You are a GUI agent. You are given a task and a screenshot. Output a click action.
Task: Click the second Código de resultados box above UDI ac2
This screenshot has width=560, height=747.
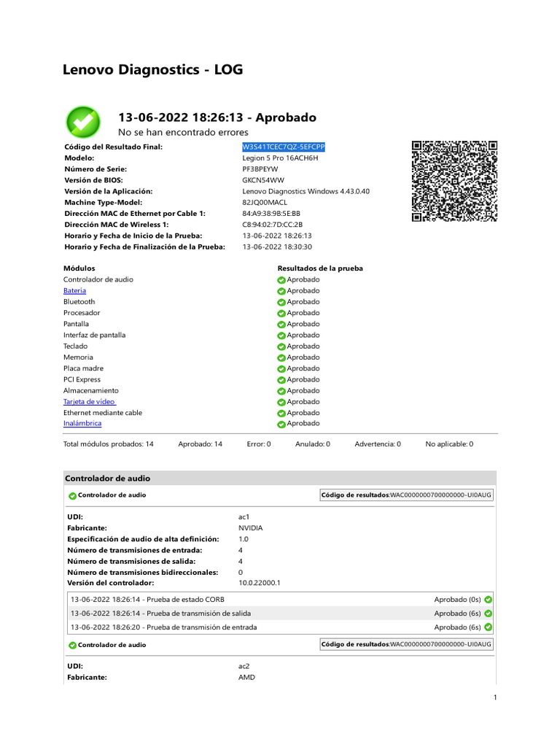click(407, 644)
